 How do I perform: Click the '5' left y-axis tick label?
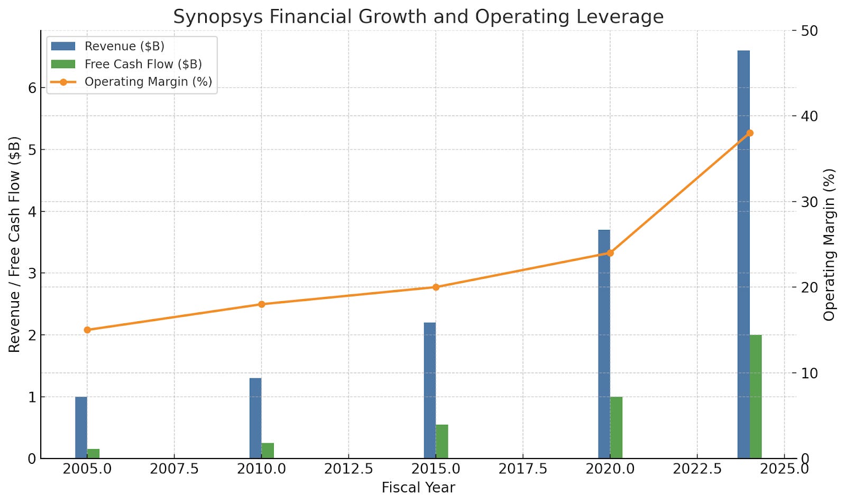[32, 150]
